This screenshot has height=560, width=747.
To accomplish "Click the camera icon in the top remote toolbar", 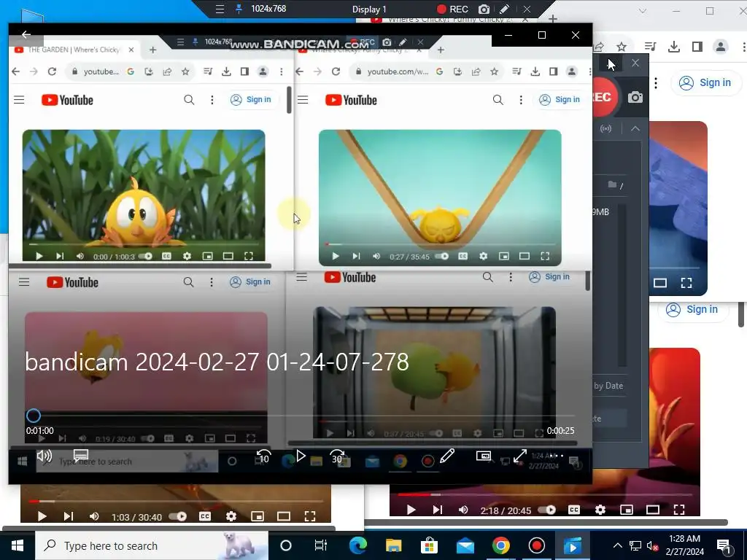I will click(x=484, y=9).
